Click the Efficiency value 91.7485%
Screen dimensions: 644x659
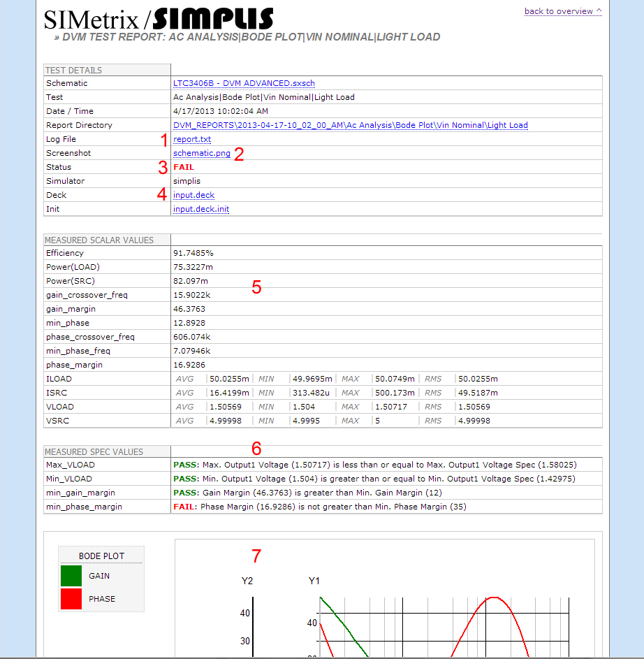193,252
